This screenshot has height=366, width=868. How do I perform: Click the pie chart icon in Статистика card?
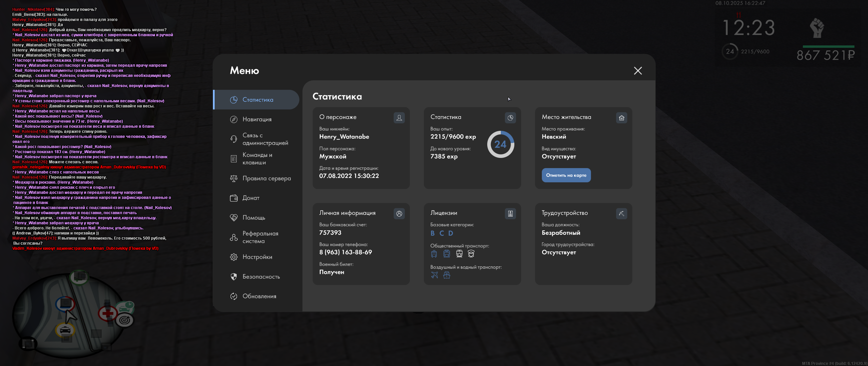pos(510,118)
